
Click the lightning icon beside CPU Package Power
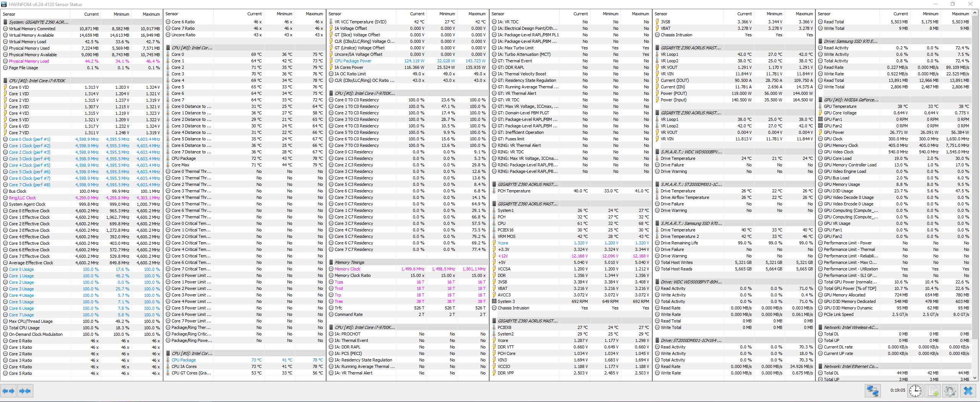coord(332,61)
